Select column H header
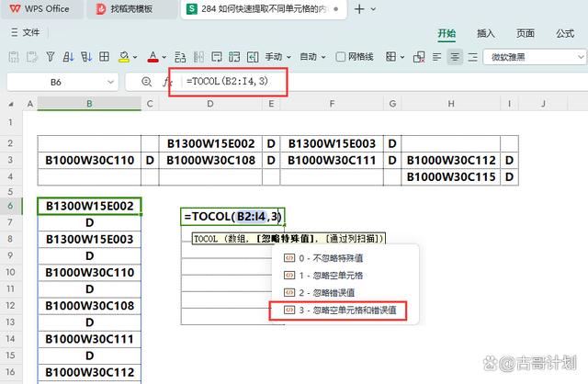The width and height of the screenshot is (588, 384). pos(451,104)
